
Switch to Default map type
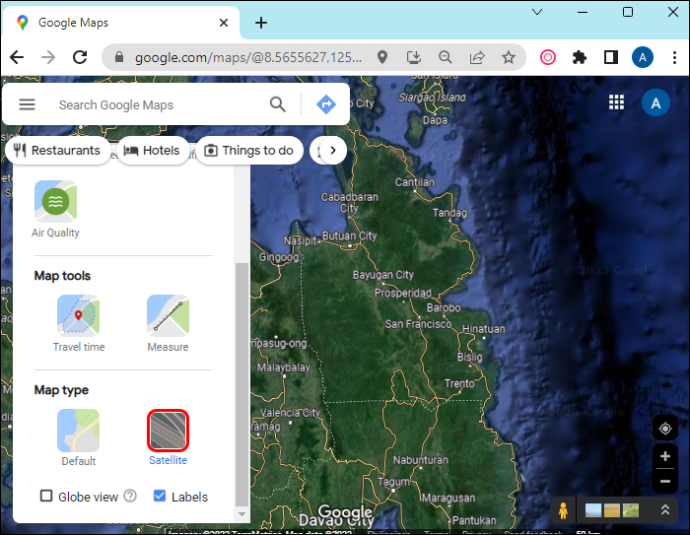point(78,430)
